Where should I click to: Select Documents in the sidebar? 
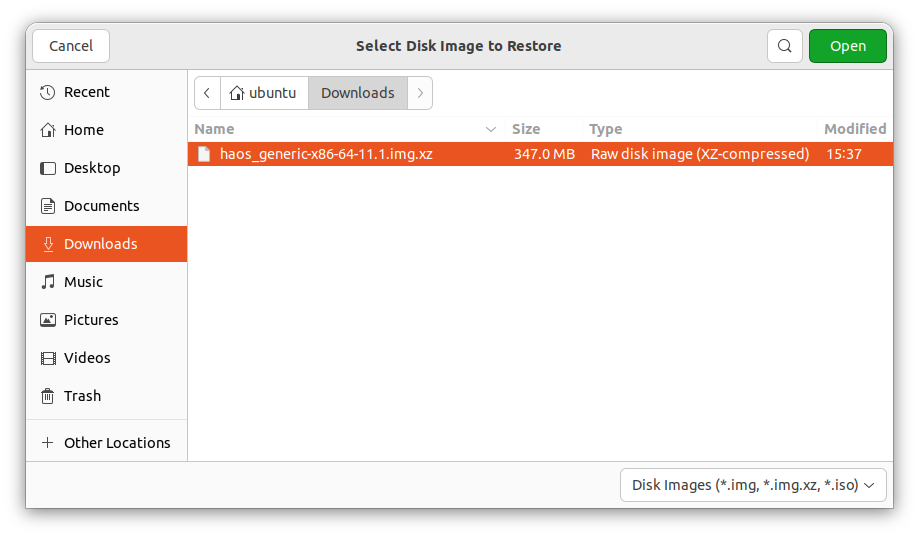click(101, 206)
